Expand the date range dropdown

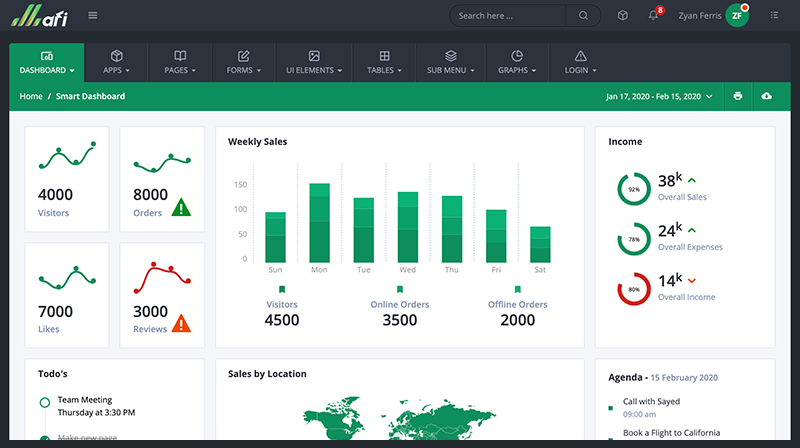(x=660, y=96)
